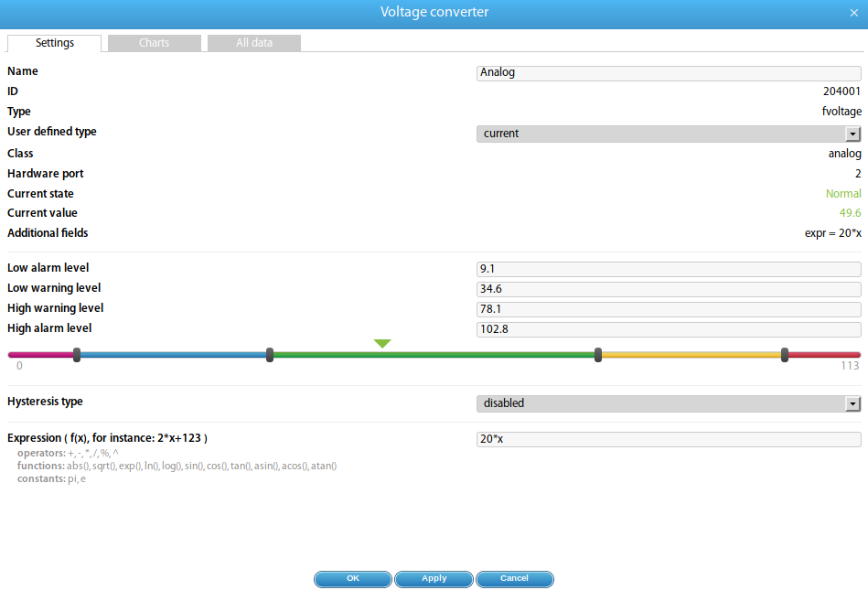Click the Apply button
Viewport: 868px width, 601px height.
coord(434,579)
